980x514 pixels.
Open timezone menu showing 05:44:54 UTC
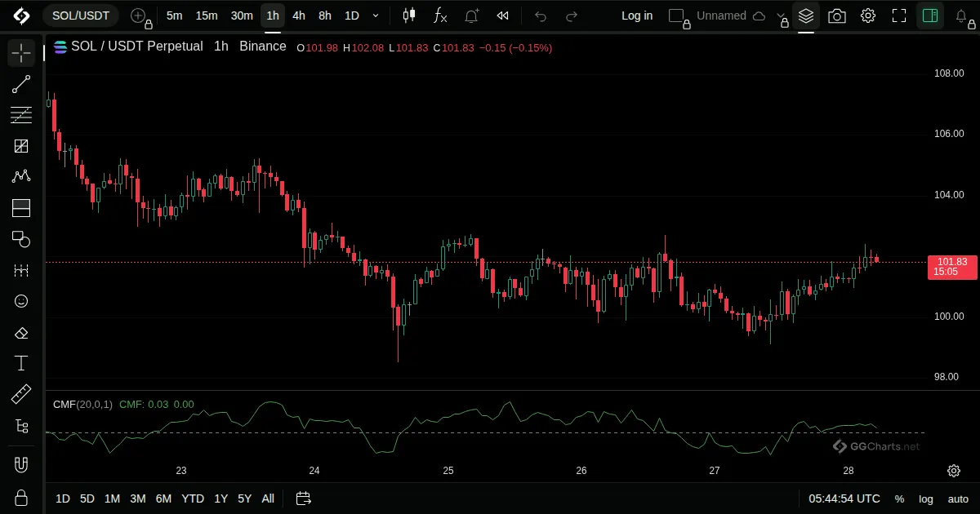pos(844,498)
